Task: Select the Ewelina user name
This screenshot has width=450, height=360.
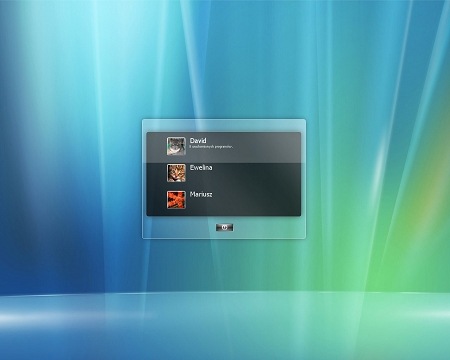Action: tap(201, 167)
